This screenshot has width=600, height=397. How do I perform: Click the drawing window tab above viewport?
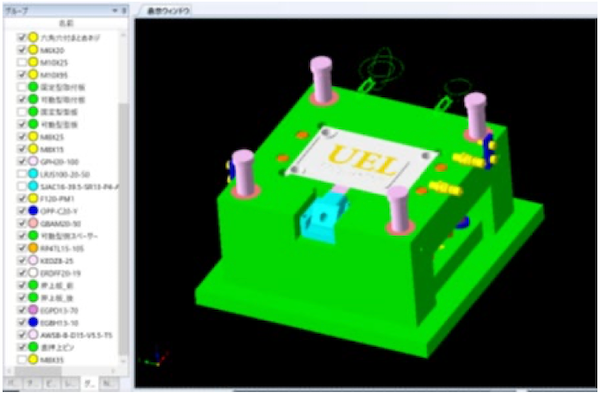click(168, 11)
